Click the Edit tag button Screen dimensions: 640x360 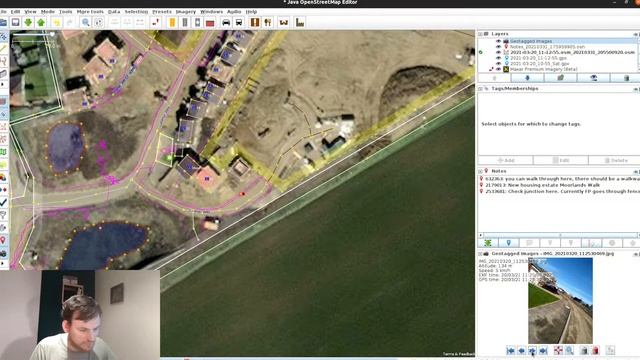(x=561, y=160)
